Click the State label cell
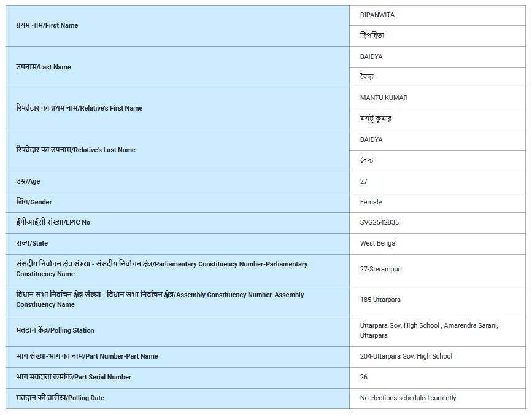 click(32, 243)
